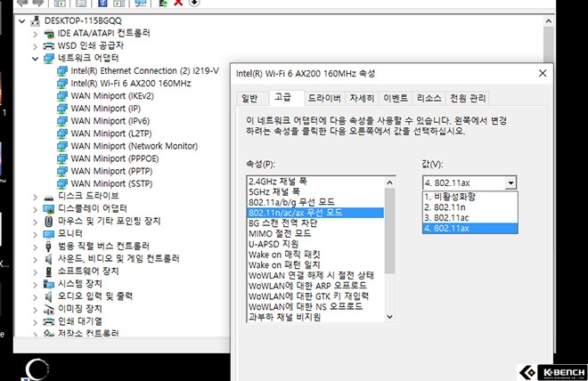Select WAN Miniport (L2TP) in the tree
Image resolution: width=588 pixels, height=381 pixels.
point(111,134)
